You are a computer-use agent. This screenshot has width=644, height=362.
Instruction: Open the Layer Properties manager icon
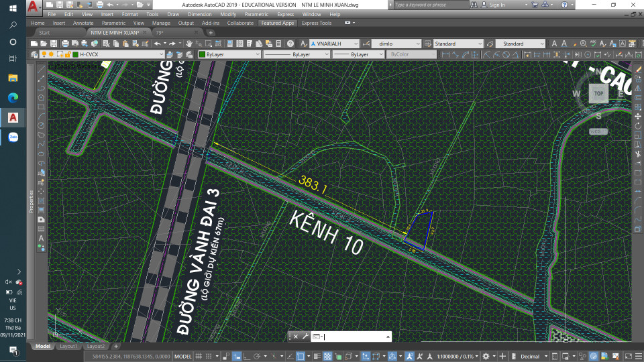point(35,54)
